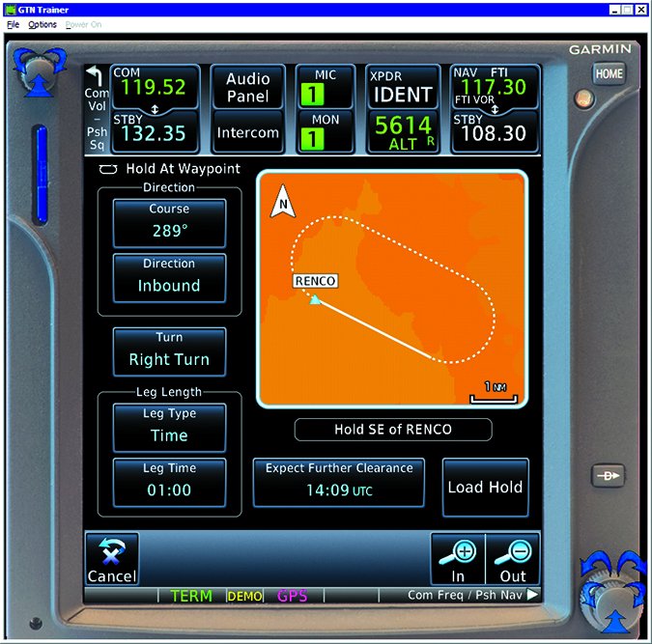
Task: Edit the Course 289° field
Action: click(169, 222)
